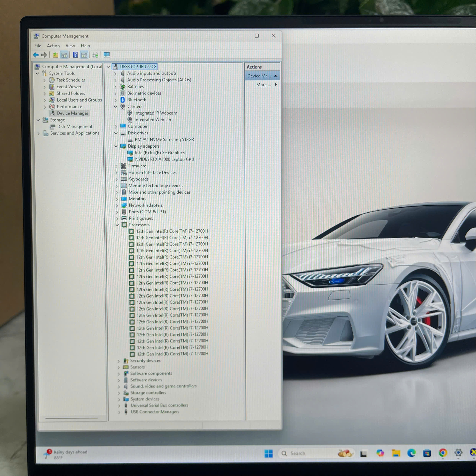This screenshot has width=476, height=476.
Task: Toggle the Show/Hide Action Pane icon
Action: pos(84,55)
